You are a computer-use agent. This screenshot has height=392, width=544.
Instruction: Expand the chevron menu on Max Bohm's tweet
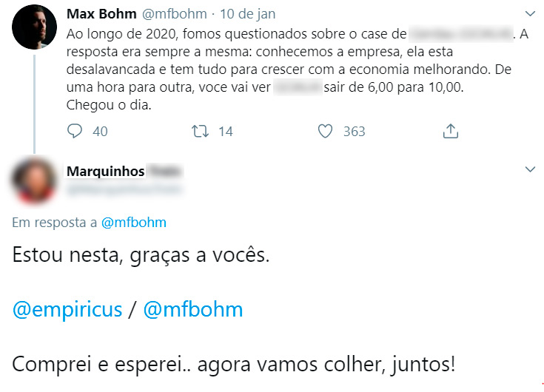(529, 14)
